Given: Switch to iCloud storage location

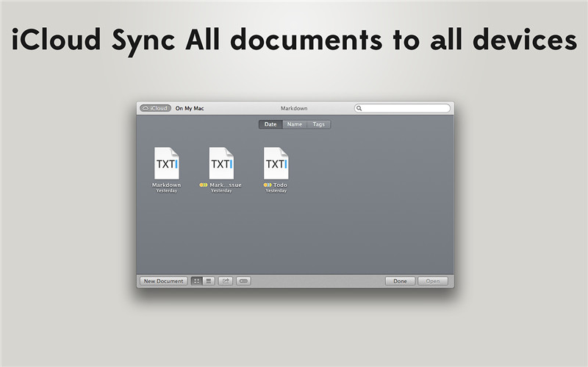Looking at the screenshot, I should 155,108.
